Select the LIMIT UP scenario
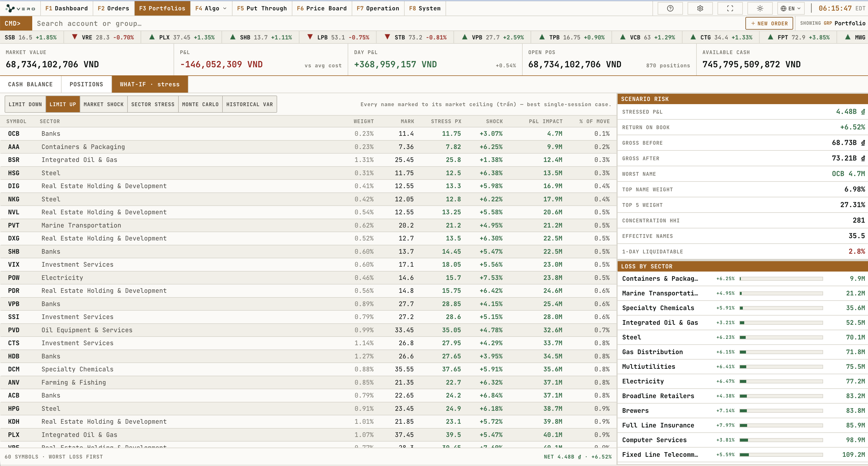 63,104
